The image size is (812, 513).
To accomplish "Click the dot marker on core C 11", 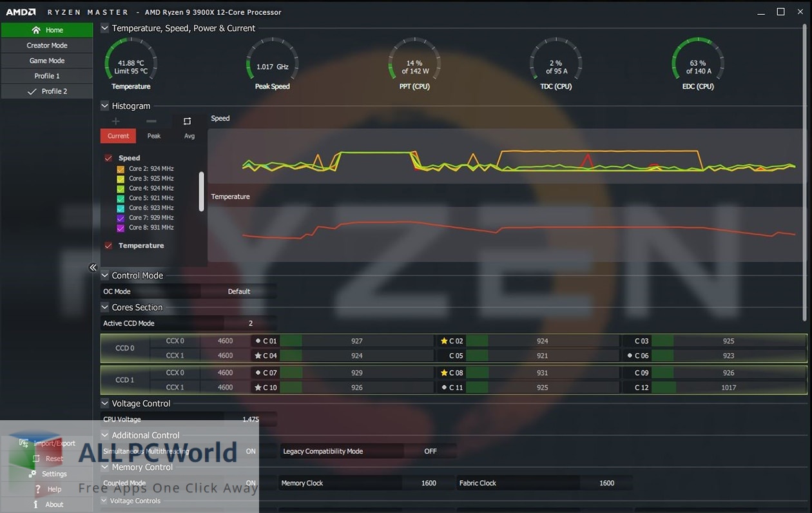I will [444, 387].
